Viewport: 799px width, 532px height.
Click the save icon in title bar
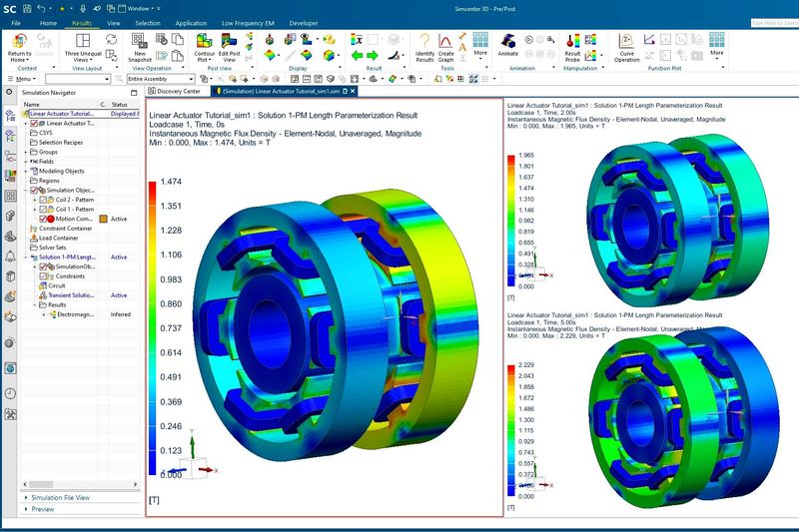click(x=27, y=9)
